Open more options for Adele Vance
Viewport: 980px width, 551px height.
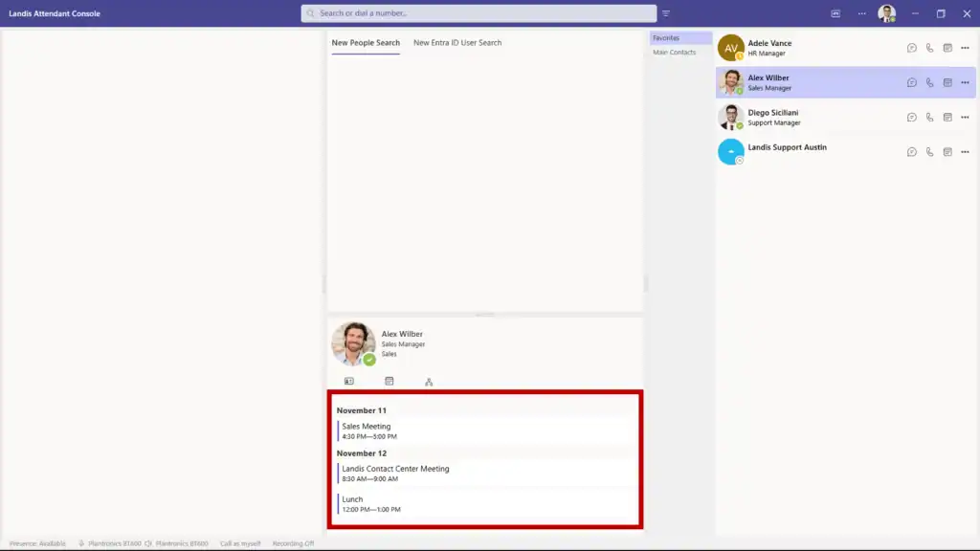966,48
